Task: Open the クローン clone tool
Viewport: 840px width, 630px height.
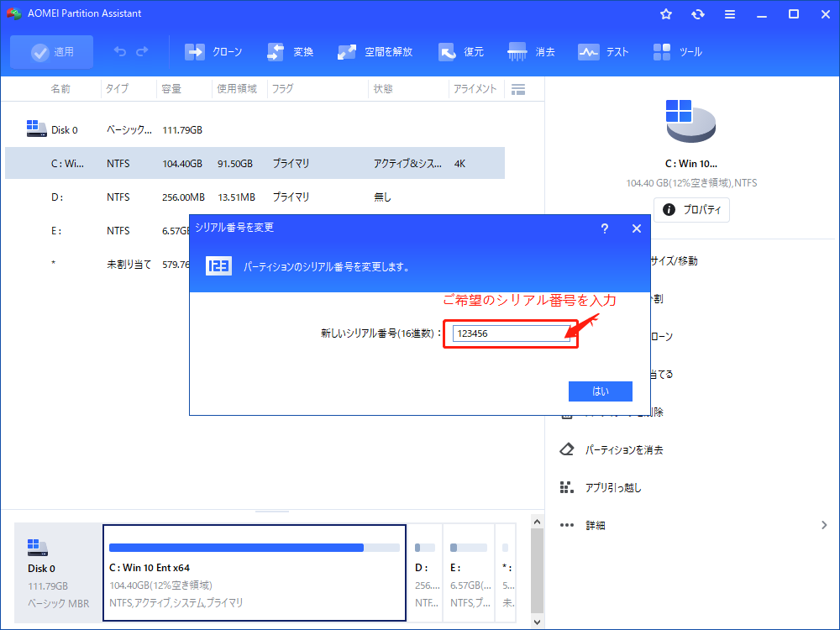Action: (x=213, y=52)
